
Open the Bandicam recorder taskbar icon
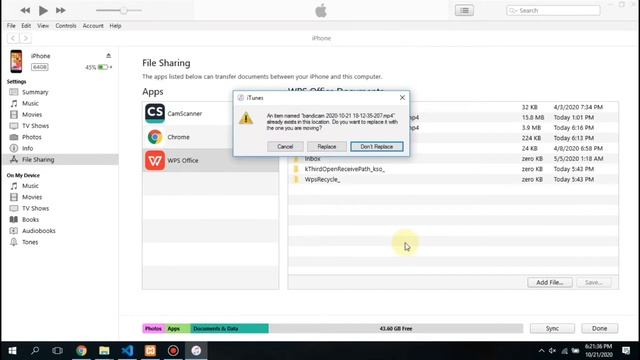point(173,351)
